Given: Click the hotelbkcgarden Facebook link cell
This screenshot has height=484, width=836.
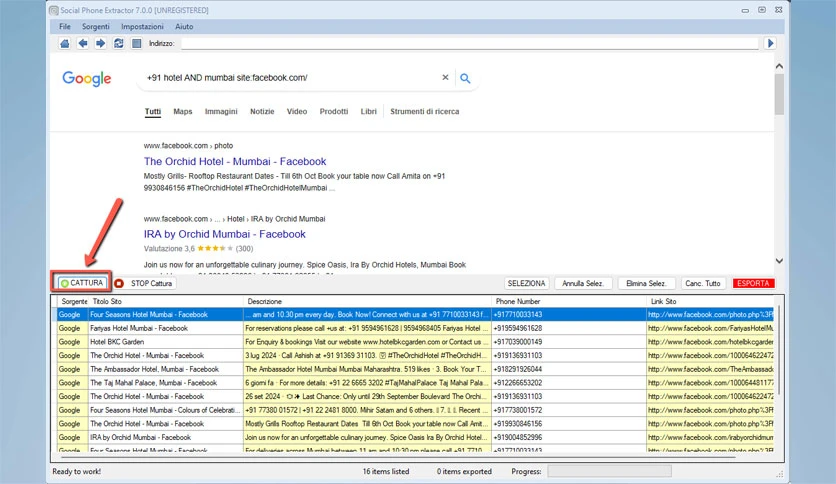Looking at the screenshot, I should click(710, 342).
